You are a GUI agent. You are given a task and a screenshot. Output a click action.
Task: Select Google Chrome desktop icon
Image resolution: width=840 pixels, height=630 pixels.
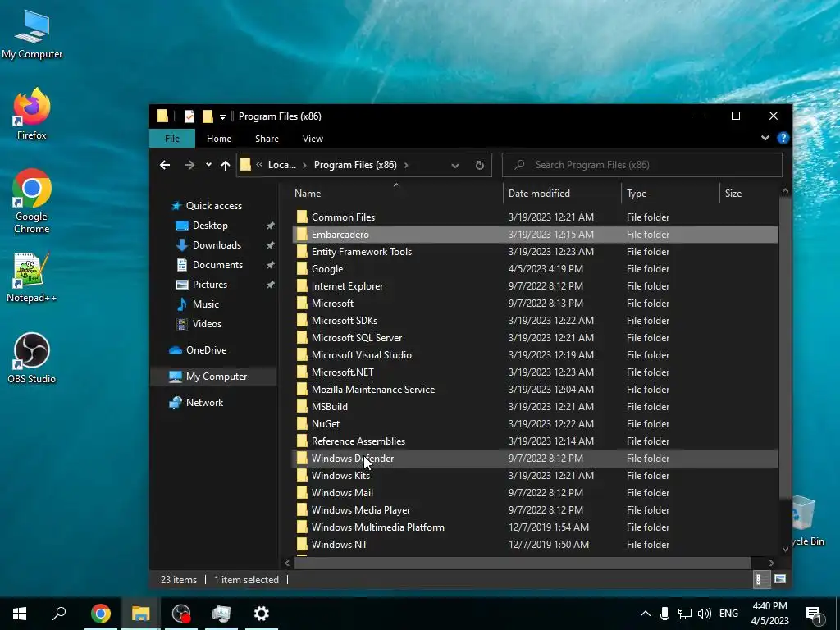click(x=32, y=202)
